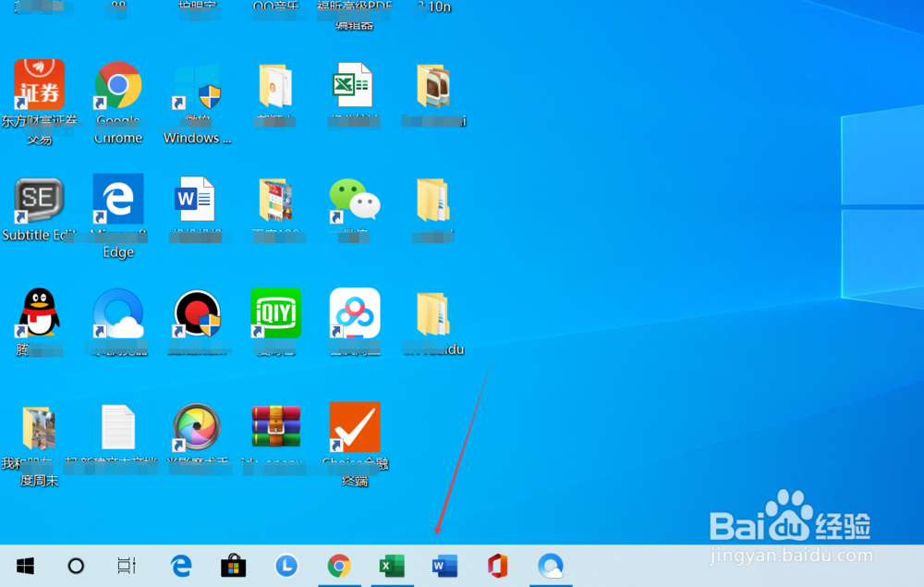
Task: Select the blank text document on desktop
Action: [x=118, y=427]
